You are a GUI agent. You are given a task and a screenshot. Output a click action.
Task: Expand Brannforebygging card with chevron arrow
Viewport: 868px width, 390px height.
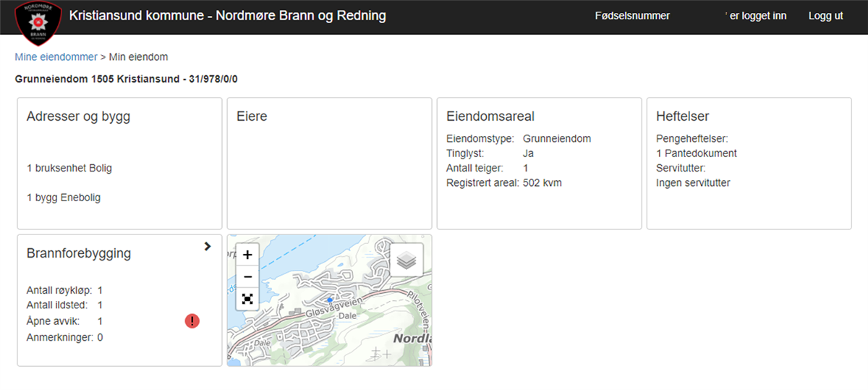click(x=208, y=247)
